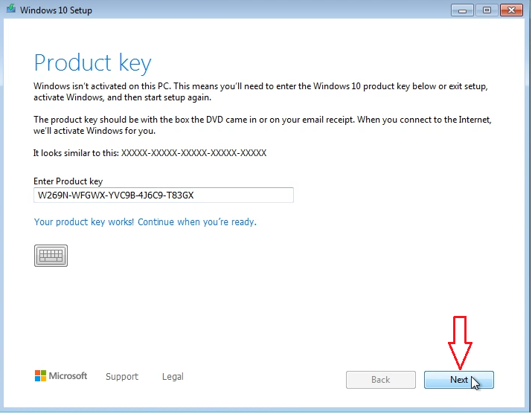Click 'Your product key works!' message
532x414 pixels.
145,222
